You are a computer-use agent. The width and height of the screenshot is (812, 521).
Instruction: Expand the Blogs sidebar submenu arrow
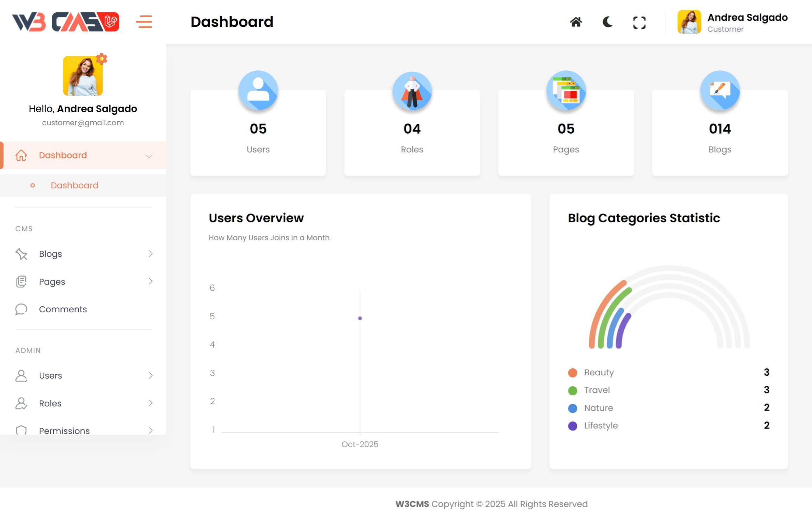(150, 254)
